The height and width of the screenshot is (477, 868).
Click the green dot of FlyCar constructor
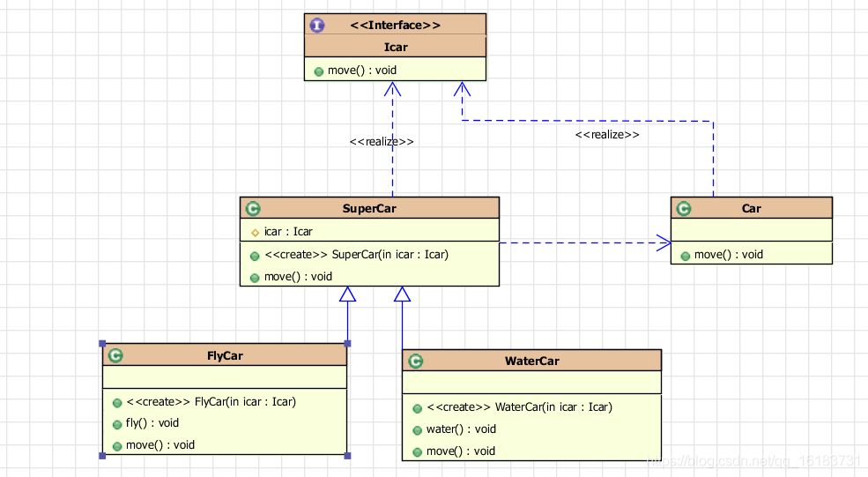pos(117,403)
